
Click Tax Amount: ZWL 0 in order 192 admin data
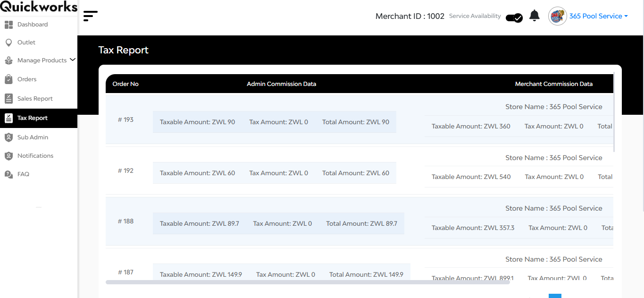tap(279, 173)
